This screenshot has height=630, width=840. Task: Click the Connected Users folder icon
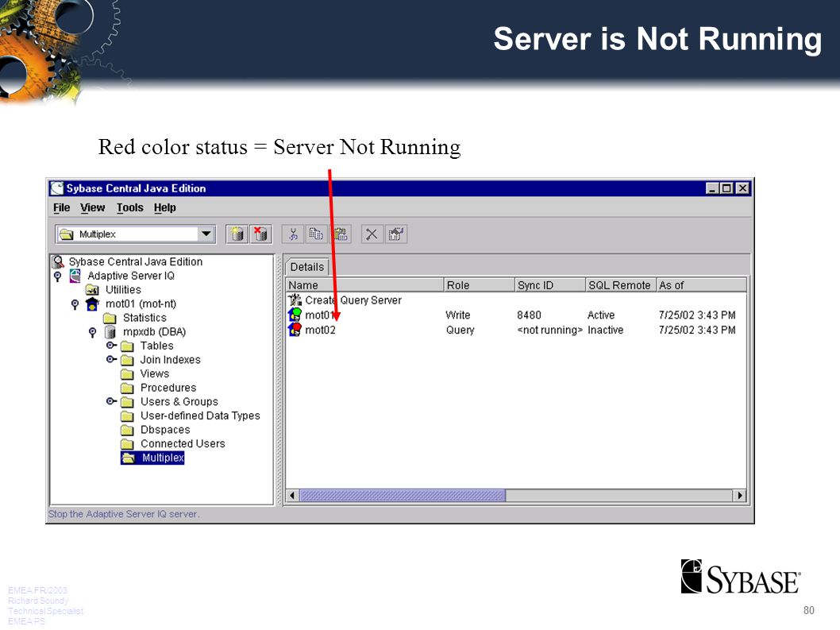coord(127,444)
